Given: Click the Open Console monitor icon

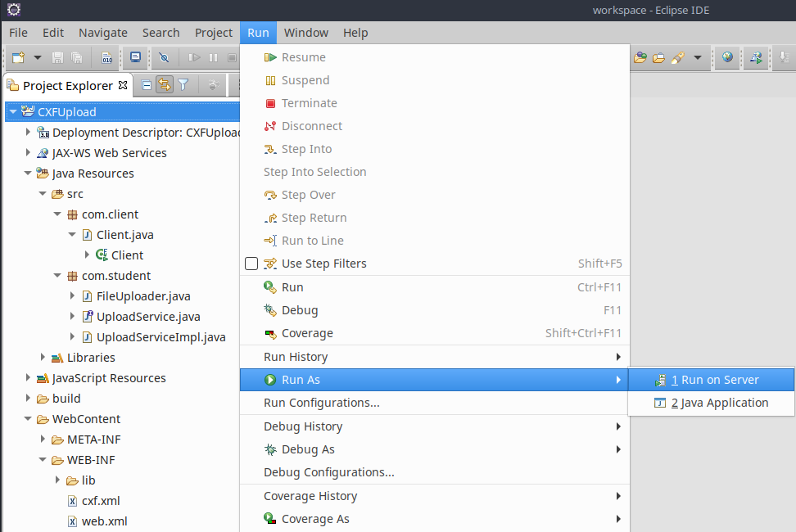Looking at the screenshot, I should [135, 57].
